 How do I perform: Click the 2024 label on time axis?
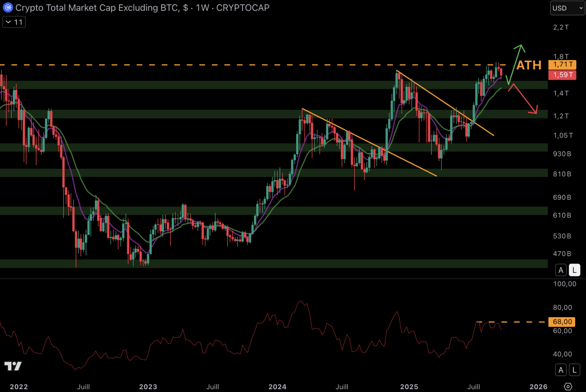pyautogui.click(x=277, y=387)
